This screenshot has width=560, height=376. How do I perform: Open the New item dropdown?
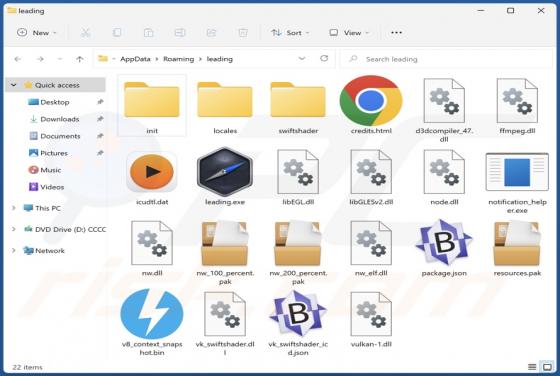point(37,33)
